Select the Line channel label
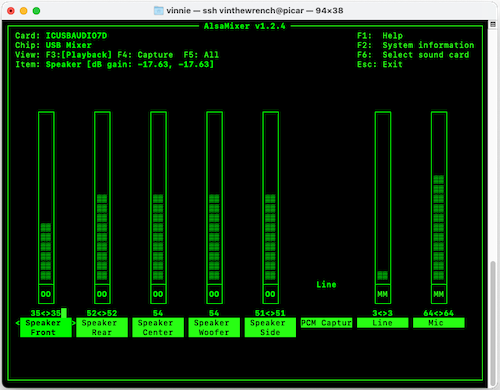 coord(382,323)
